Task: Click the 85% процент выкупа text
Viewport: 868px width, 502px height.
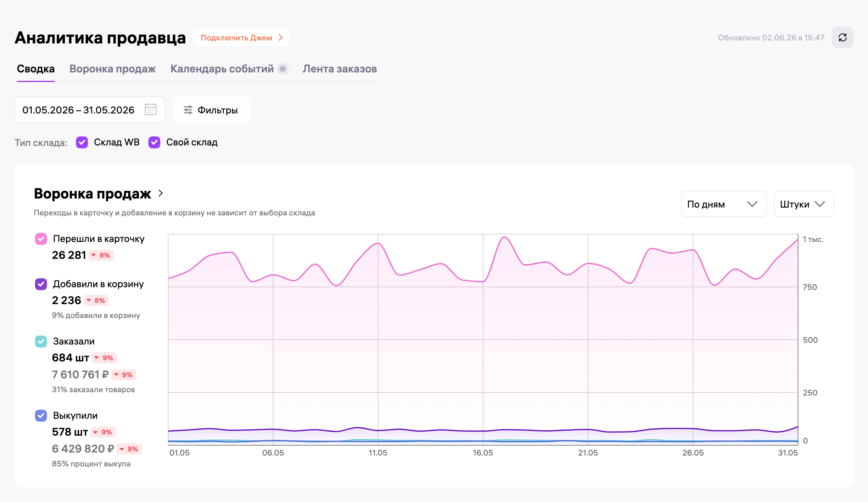Action: [91, 464]
